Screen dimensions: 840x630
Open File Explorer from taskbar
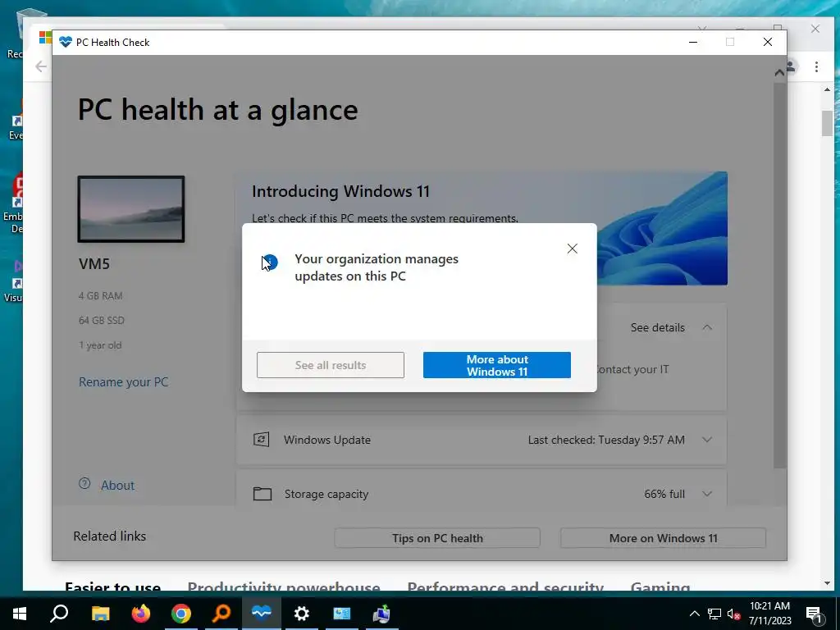click(x=100, y=614)
